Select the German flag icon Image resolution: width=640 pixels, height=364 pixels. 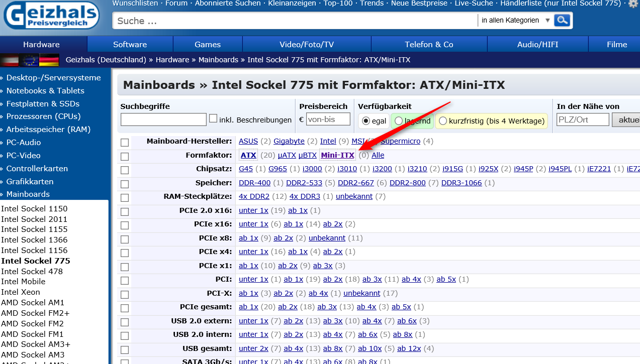(49, 60)
